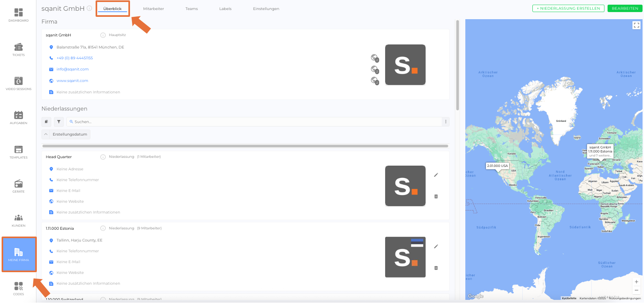
Task: Click the Suchen search field
Action: point(256,122)
